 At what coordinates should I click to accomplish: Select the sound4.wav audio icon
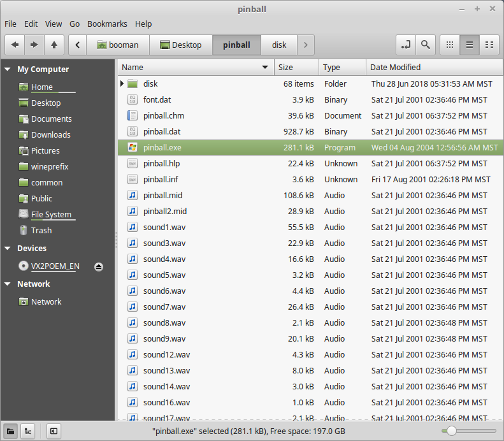[x=133, y=259]
